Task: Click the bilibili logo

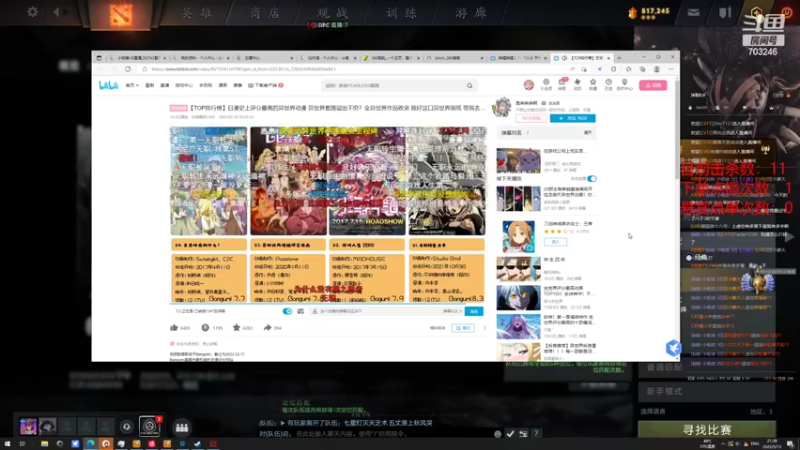Action: [x=108, y=85]
